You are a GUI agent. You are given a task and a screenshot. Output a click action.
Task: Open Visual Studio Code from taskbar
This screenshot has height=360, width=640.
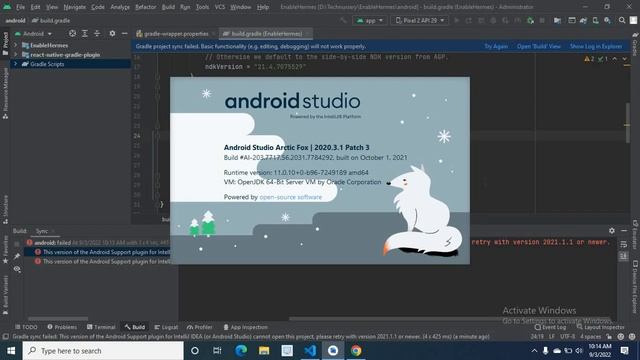click(x=310, y=351)
